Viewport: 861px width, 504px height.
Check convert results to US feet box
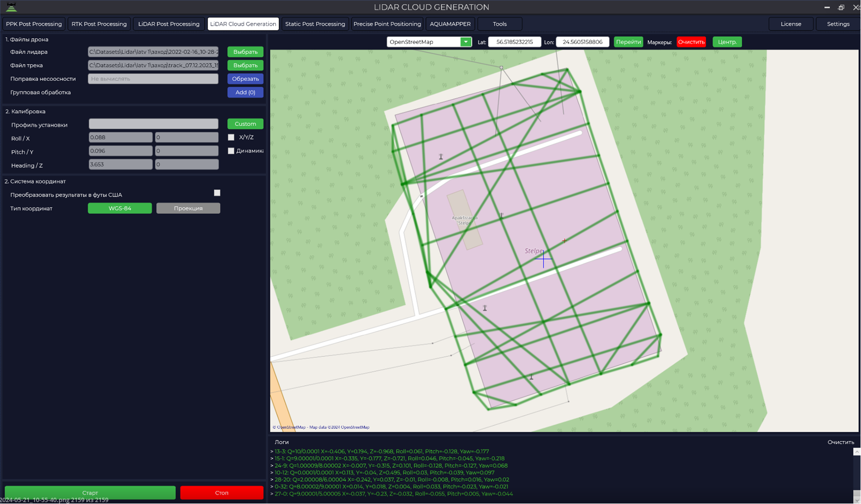[217, 193]
